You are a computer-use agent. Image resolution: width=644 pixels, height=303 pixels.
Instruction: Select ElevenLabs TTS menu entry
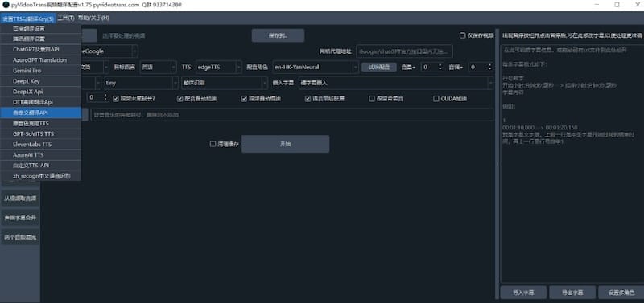[41, 145]
